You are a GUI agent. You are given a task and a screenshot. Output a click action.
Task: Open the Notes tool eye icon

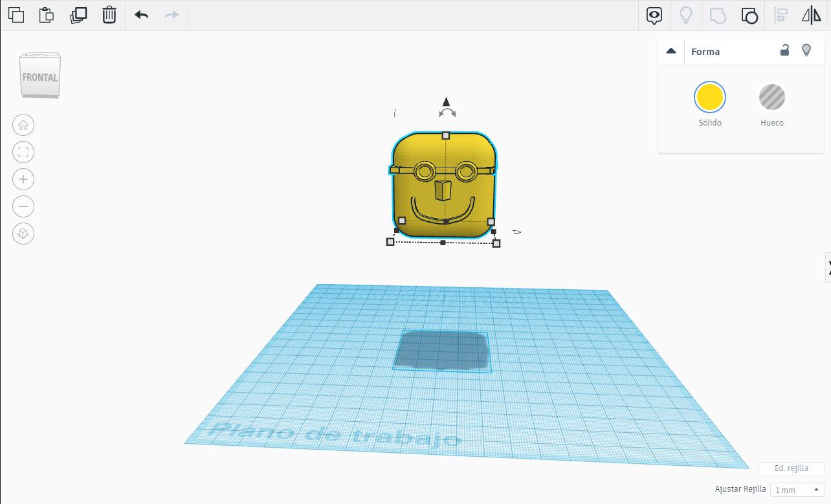tap(654, 16)
